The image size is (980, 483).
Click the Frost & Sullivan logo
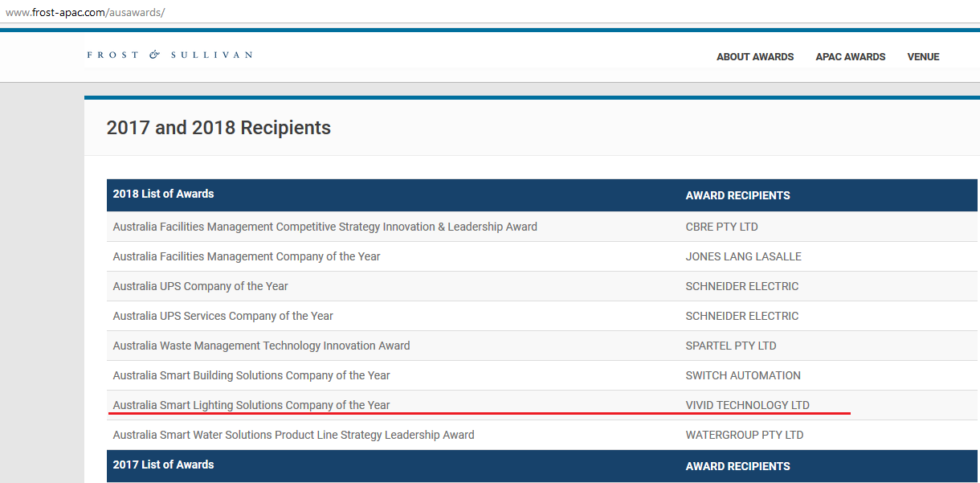click(x=169, y=55)
